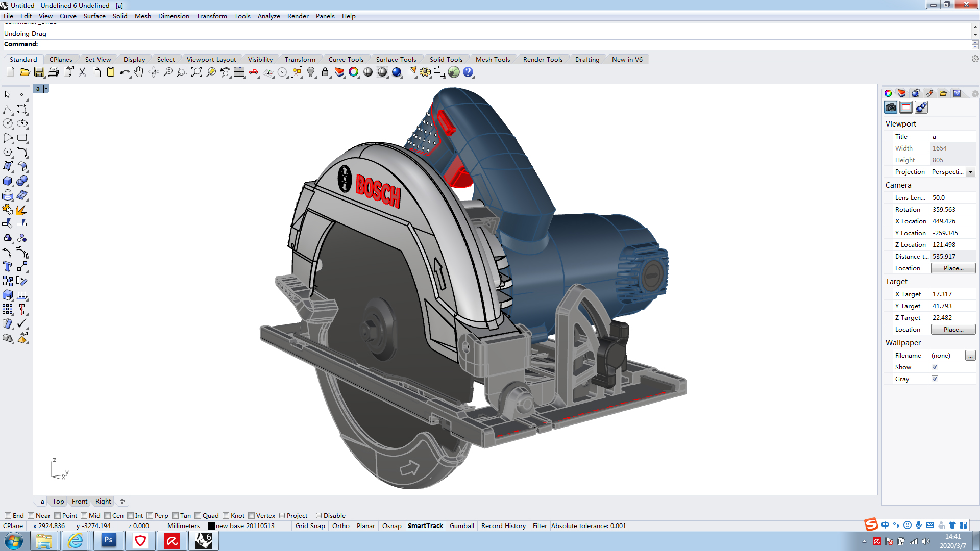
Task: Toggle the Wallpaper Show checkbox
Action: point(935,367)
